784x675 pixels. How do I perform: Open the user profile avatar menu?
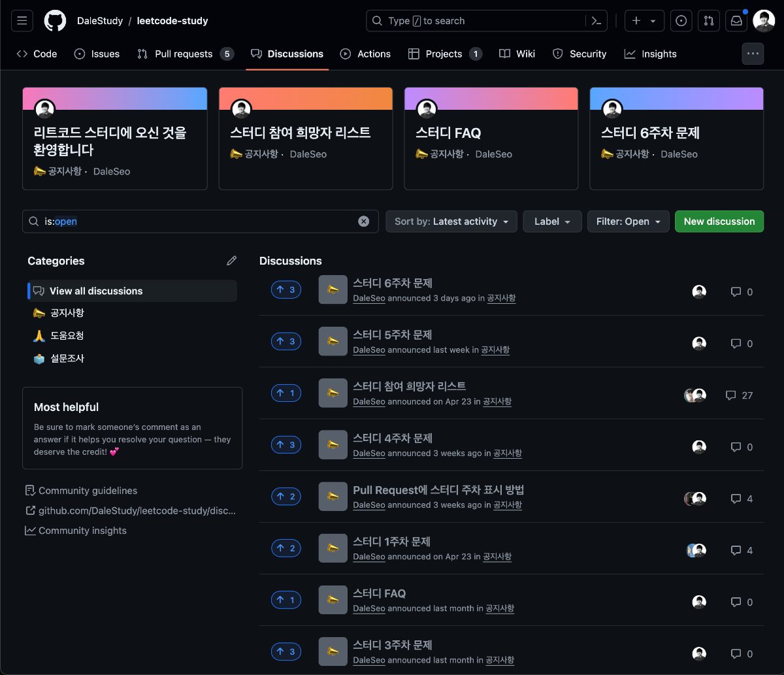tap(764, 21)
